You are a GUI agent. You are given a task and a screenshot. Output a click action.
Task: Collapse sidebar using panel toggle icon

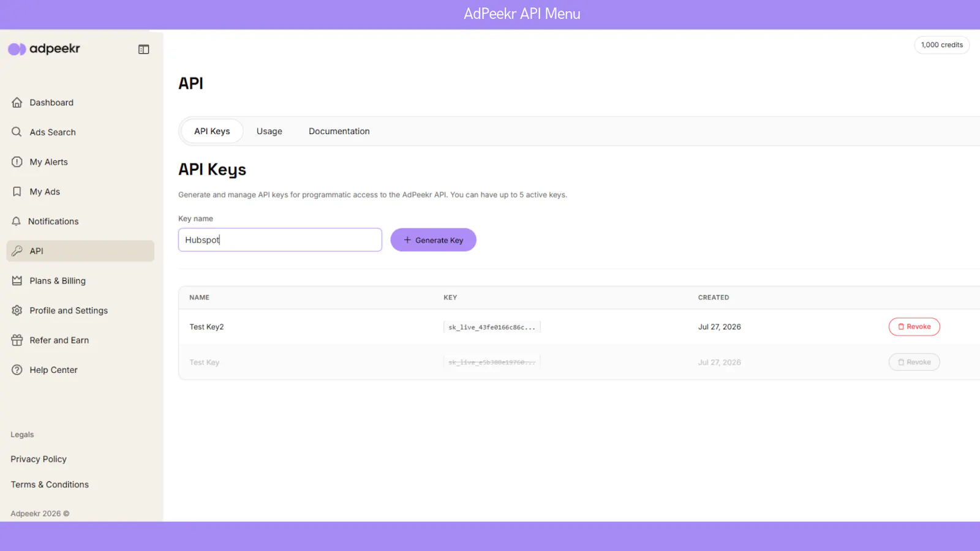[144, 50]
